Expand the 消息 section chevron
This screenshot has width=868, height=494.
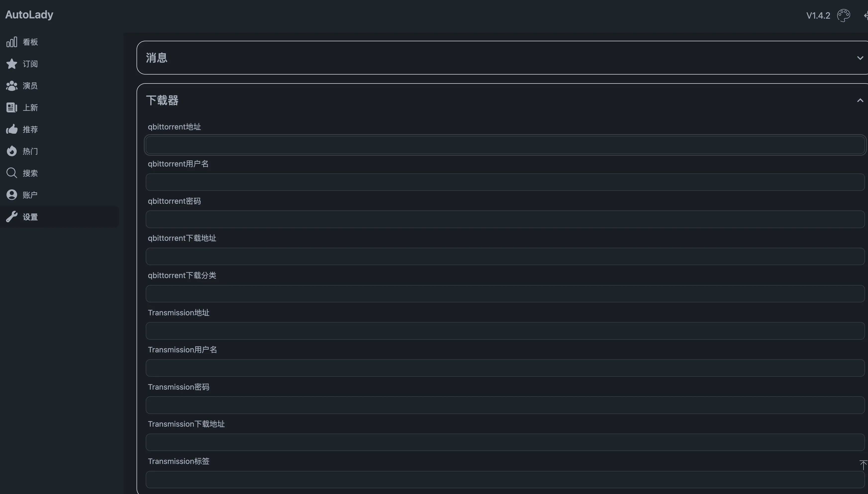pos(860,58)
